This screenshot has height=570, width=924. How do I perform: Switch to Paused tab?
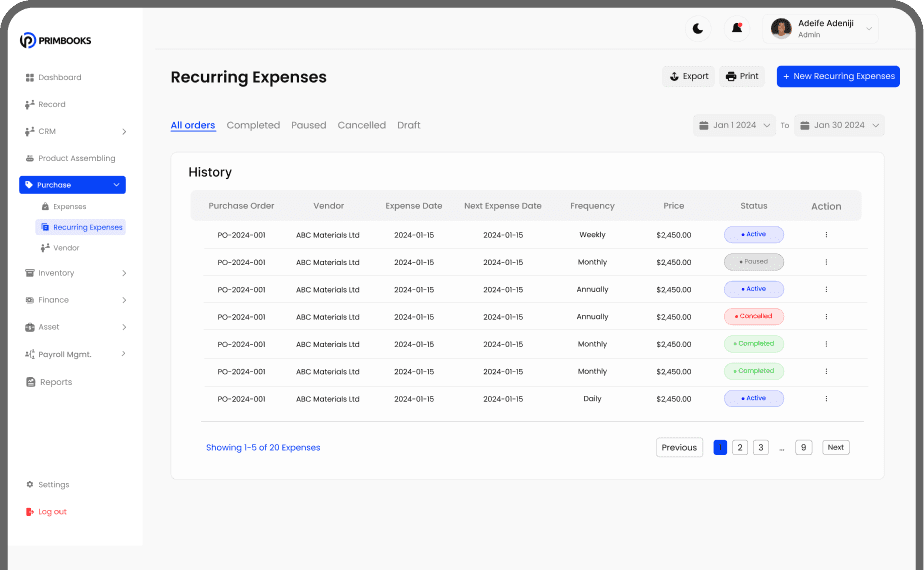pos(308,125)
